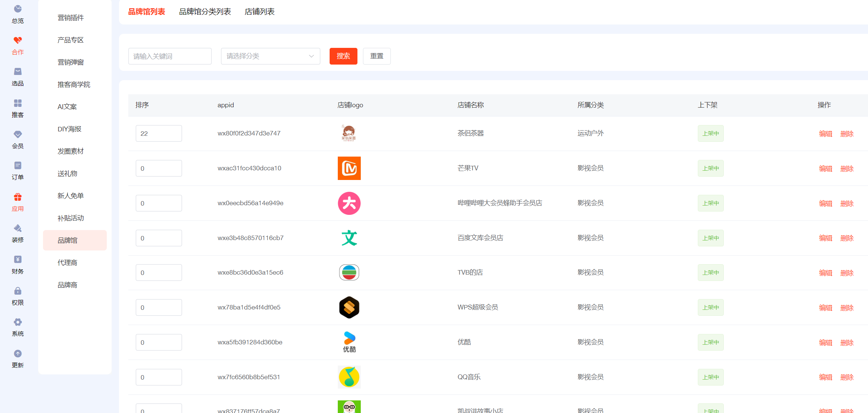Click 编辑 link for 优酷 row
This screenshot has width=868, height=413.
point(825,342)
